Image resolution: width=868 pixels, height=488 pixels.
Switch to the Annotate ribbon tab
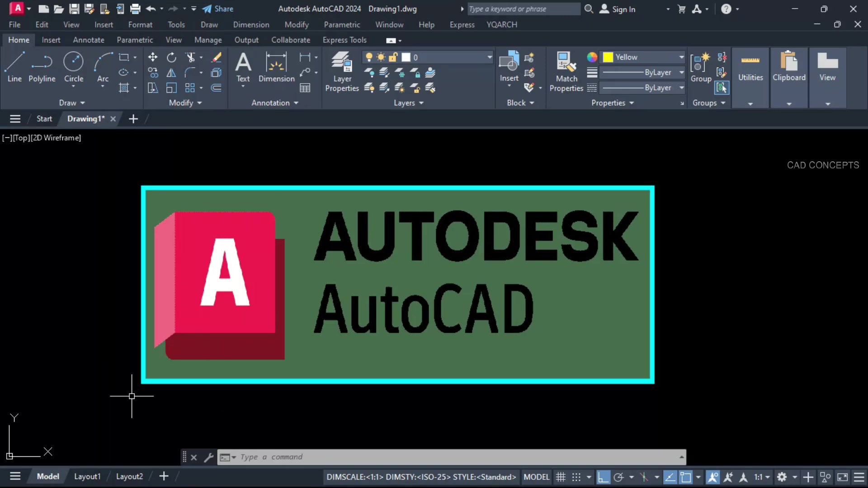89,40
